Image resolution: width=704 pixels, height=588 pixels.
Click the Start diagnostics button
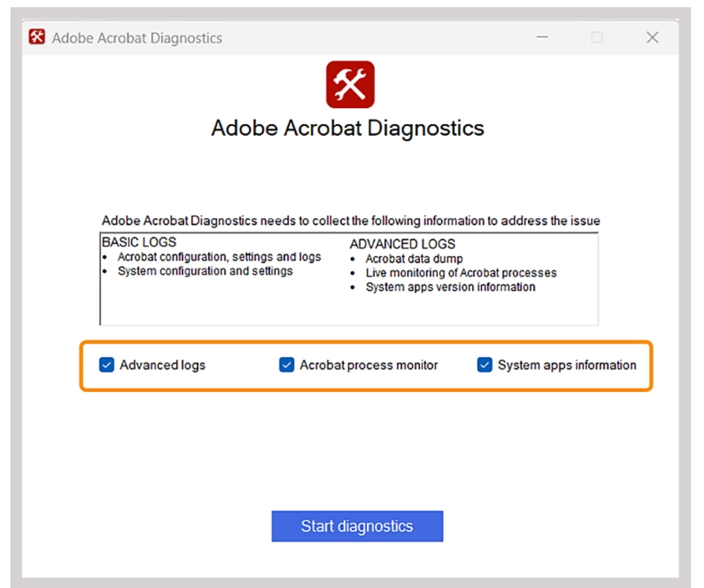[357, 526]
